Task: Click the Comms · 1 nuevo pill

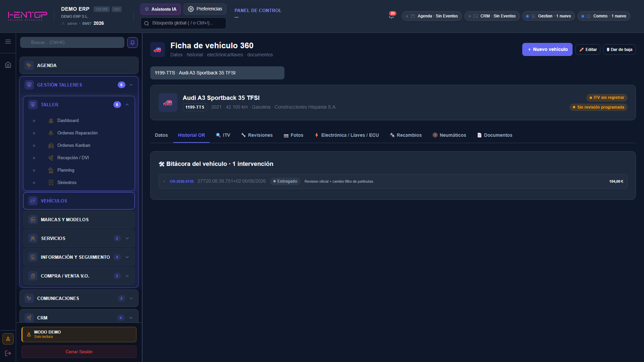Action: point(604,16)
